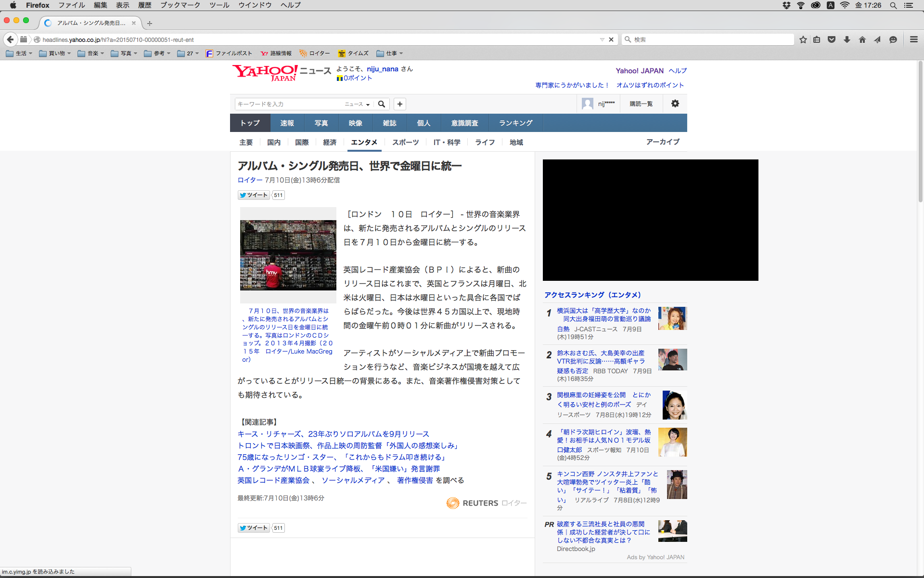The image size is (924, 578).
Task: Click the top ツイート button
Action: (x=254, y=195)
